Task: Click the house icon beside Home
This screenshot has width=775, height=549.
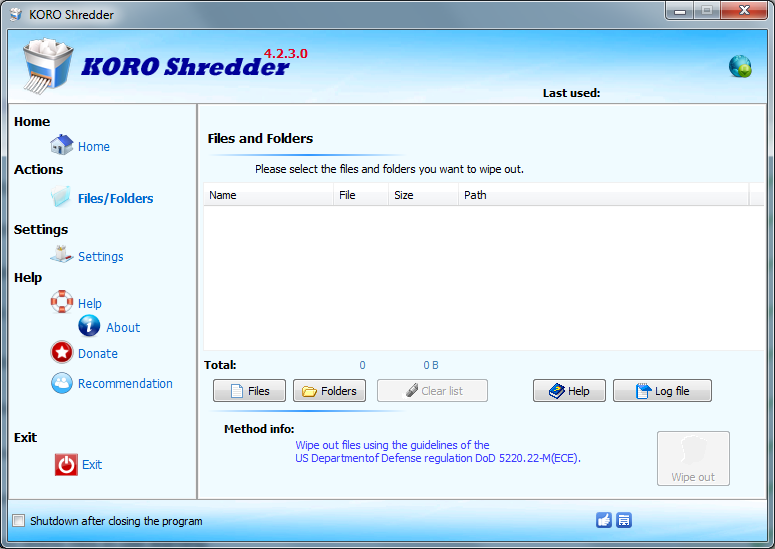Action: coord(61,144)
